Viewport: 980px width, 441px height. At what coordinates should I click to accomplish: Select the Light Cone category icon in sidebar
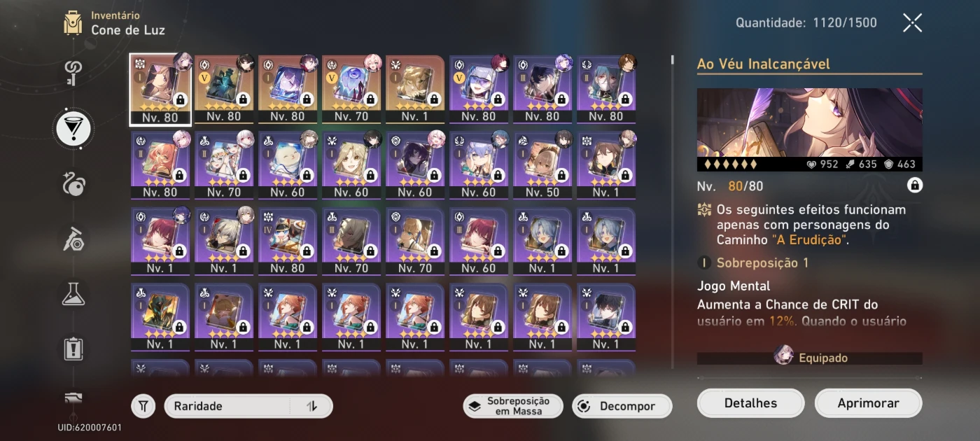(73, 127)
